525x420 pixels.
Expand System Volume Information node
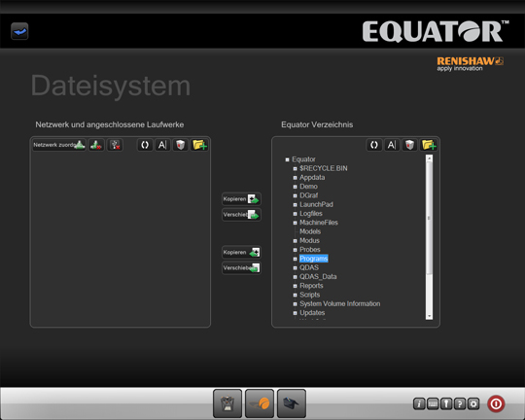(x=295, y=304)
